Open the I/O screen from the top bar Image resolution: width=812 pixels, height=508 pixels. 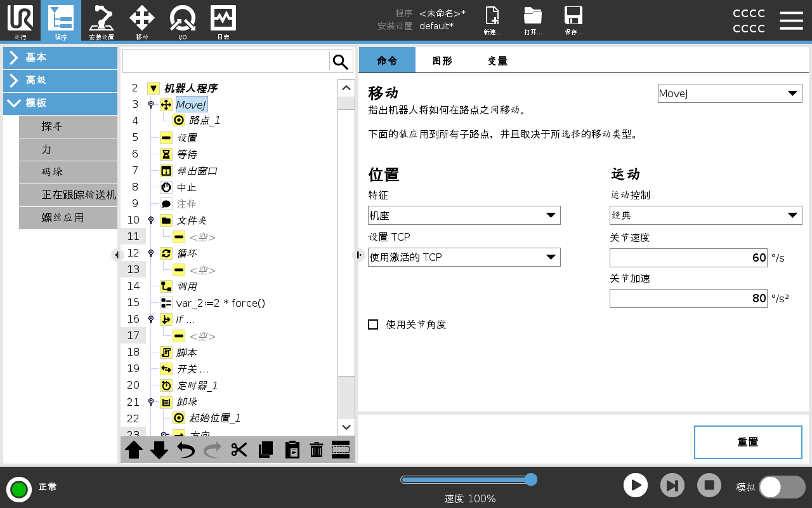pyautogui.click(x=182, y=20)
